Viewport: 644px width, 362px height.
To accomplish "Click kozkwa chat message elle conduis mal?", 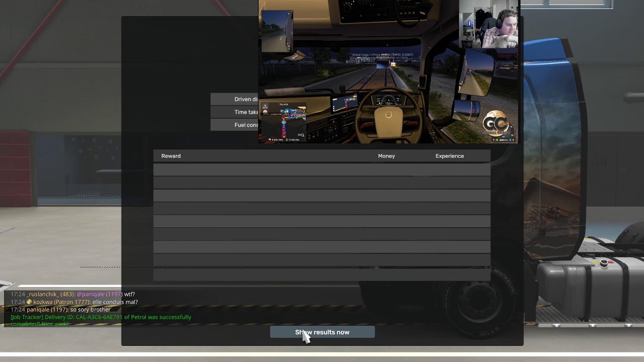I will coord(74,302).
